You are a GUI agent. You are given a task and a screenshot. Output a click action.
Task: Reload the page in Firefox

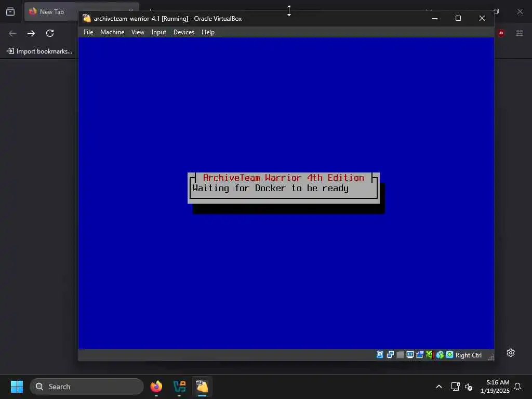pos(50,33)
